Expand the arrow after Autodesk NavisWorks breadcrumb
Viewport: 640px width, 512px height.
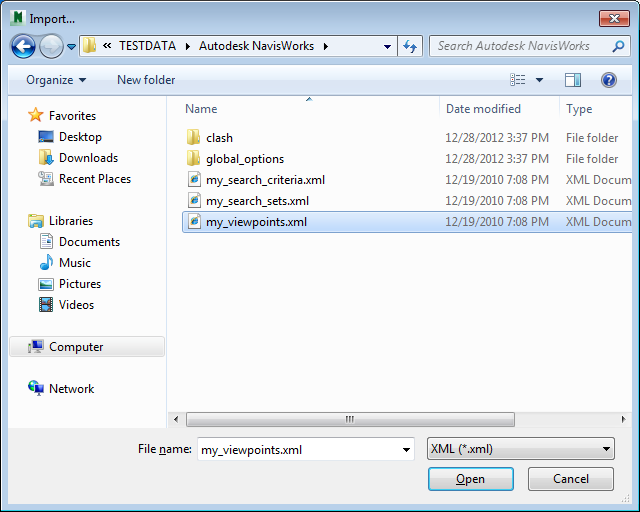[326, 47]
